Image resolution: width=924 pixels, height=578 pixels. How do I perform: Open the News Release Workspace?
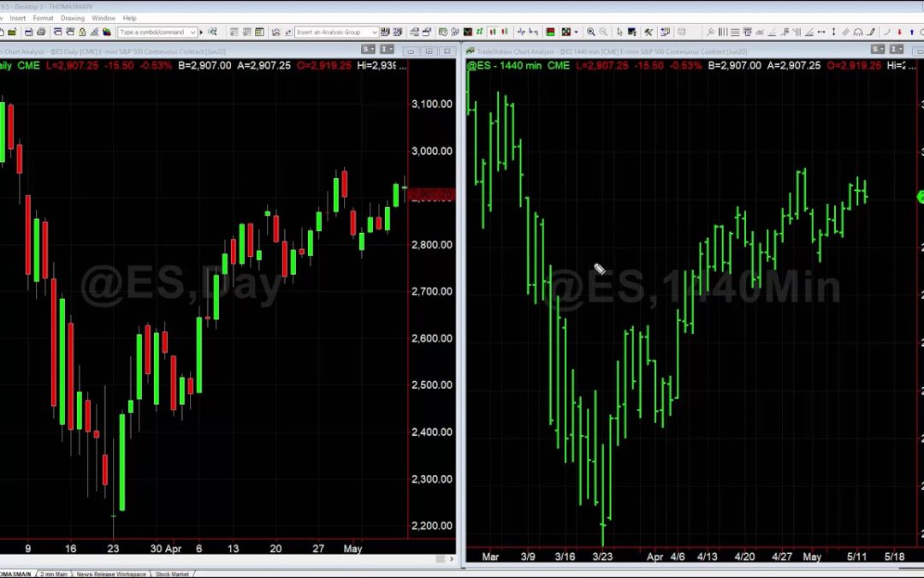click(x=111, y=572)
